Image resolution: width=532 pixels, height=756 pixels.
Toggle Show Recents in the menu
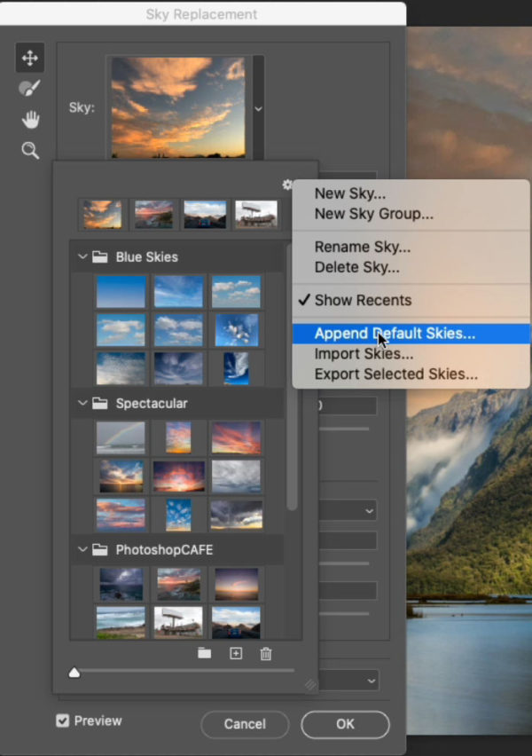click(x=411, y=301)
